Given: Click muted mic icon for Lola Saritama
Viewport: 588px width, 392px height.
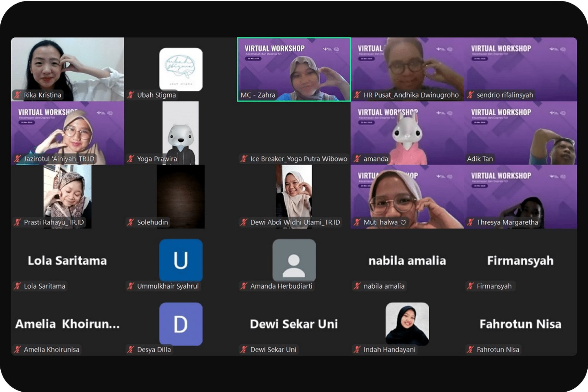Looking at the screenshot, I should (17, 286).
